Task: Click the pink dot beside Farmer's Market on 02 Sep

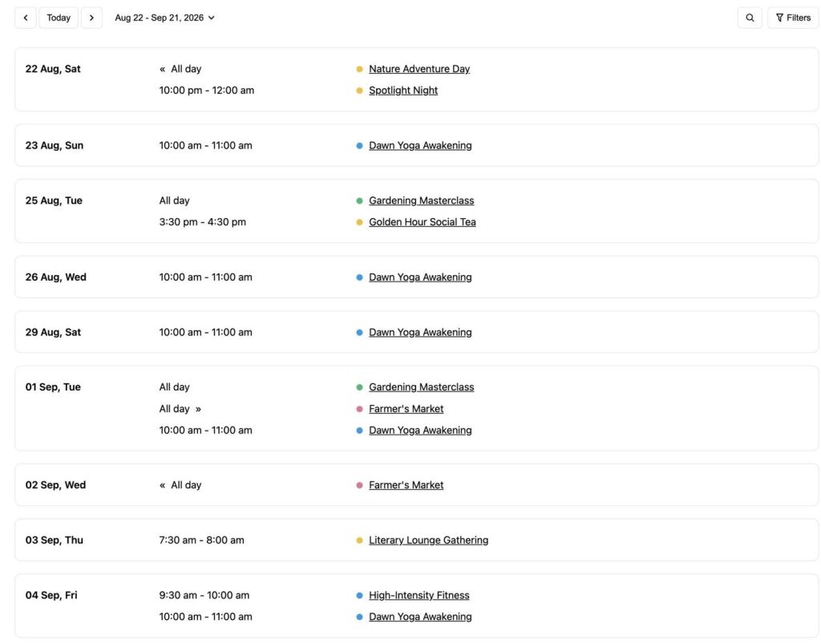Action: pyautogui.click(x=359, y=485)
